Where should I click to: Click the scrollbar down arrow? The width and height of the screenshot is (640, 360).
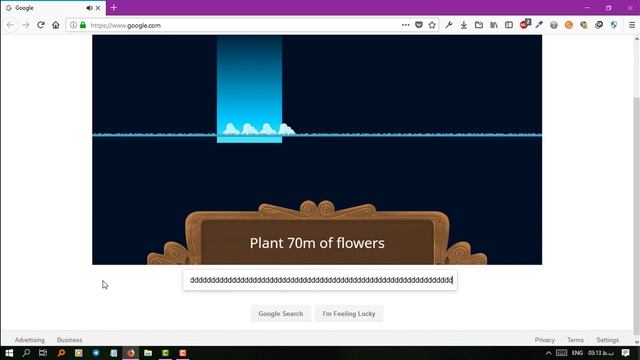[636, 342]
